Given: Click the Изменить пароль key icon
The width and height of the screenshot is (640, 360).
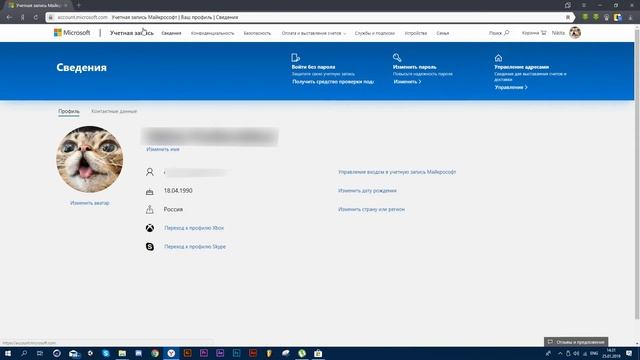Looking at the screenshot, I should click(397, 58).
